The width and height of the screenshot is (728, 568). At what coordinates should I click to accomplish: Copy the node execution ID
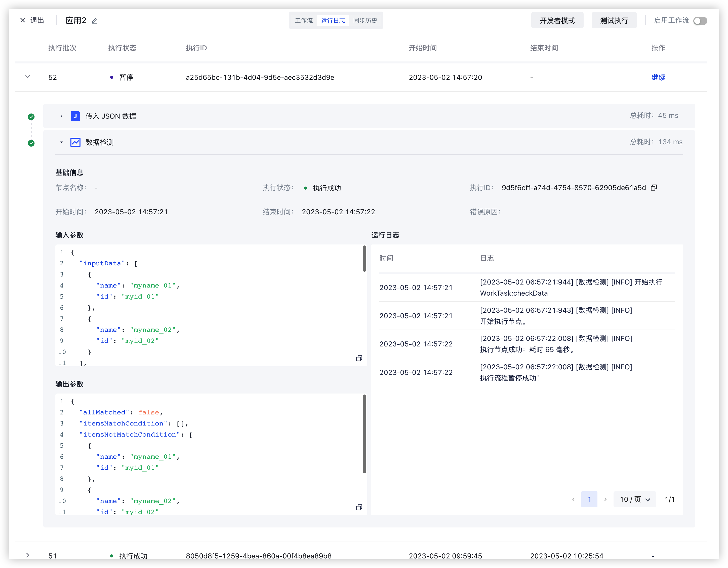654,188
